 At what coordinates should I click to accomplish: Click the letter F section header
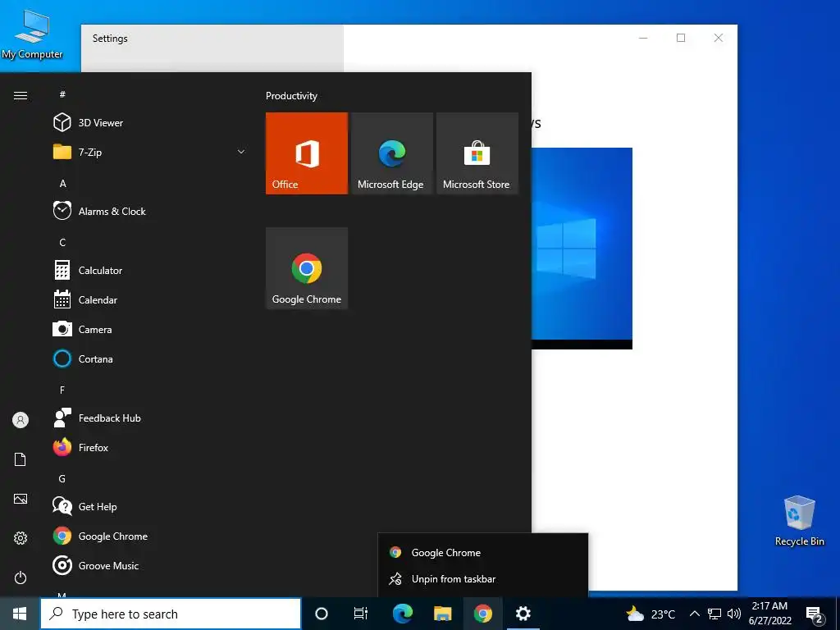(x=62, y=390)
